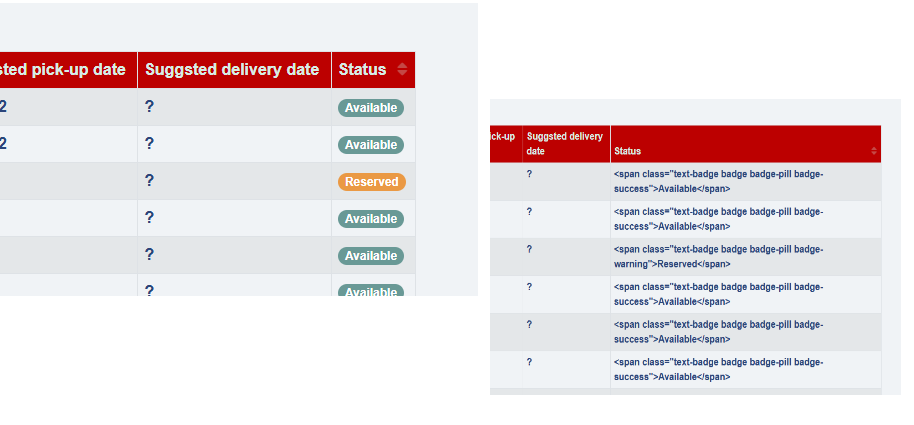This screenshot has width=914, height=425.
Task: Click the first row's raw span text in right table
Action: (x=718, y=181)
